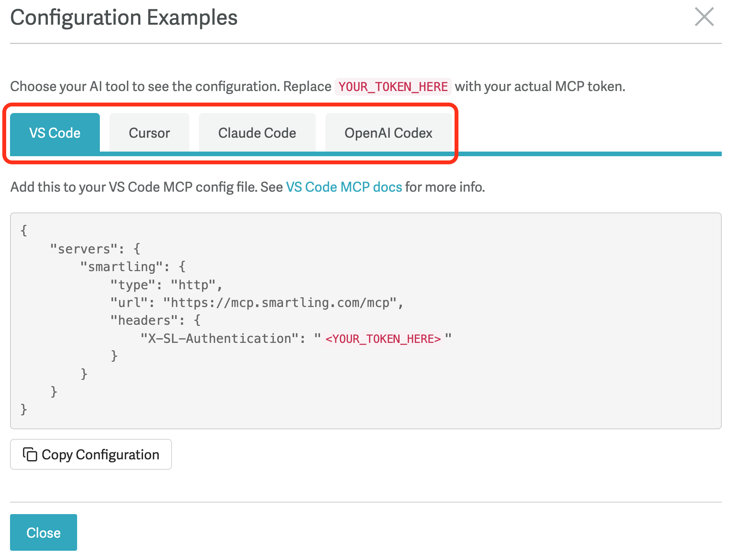The image size is (731, 560).
Task: Click the "url" line in the code block
Action: coord(257,303)
